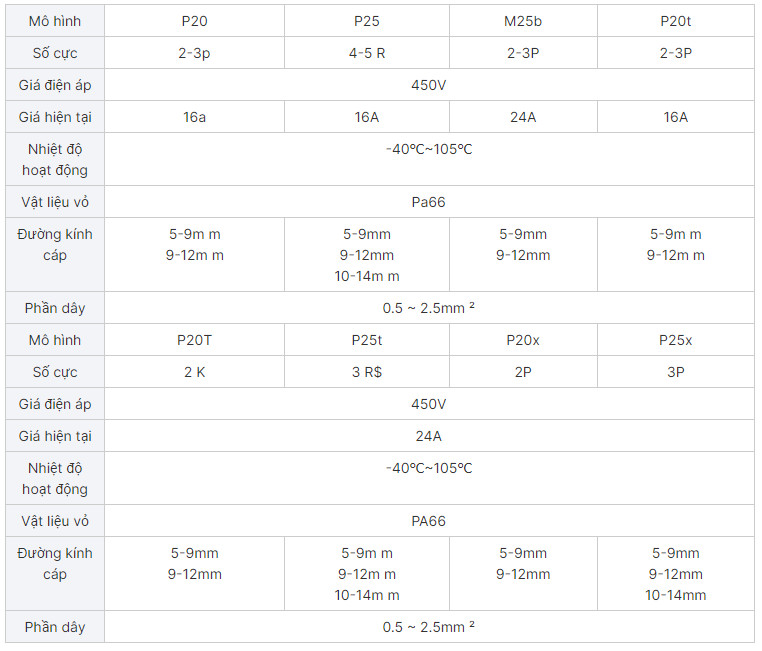Click the P20x model header cell
Image resolution: width=762 pixels, height=651 pixels.
(523, 340)
